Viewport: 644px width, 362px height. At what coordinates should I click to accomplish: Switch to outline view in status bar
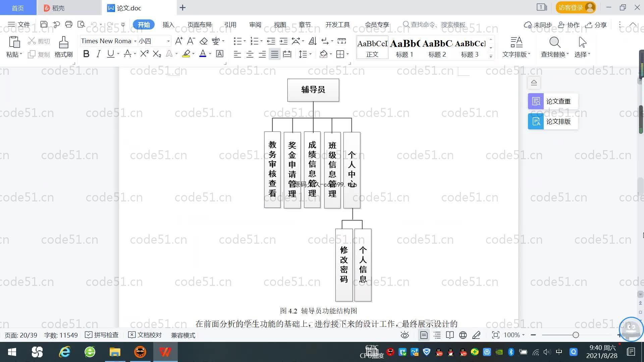point(437,335)
